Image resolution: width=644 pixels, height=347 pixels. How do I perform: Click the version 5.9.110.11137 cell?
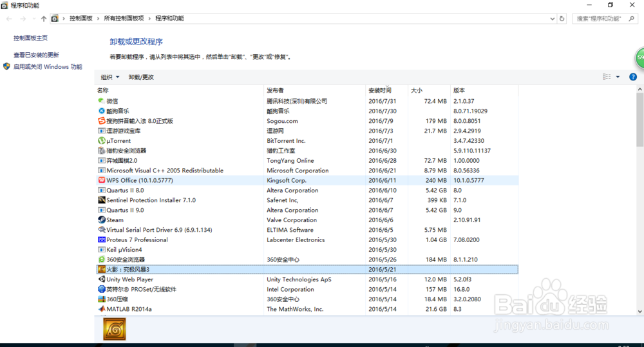pos(472,150)
